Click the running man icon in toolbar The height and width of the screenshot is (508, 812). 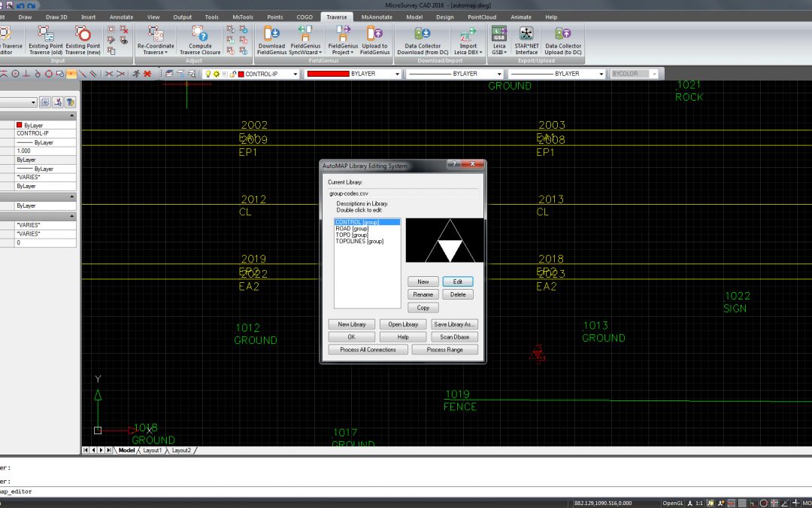coord(135,74)
